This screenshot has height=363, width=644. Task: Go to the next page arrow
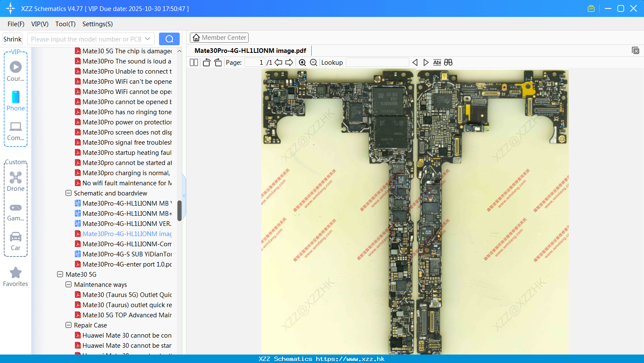point(289,62)
